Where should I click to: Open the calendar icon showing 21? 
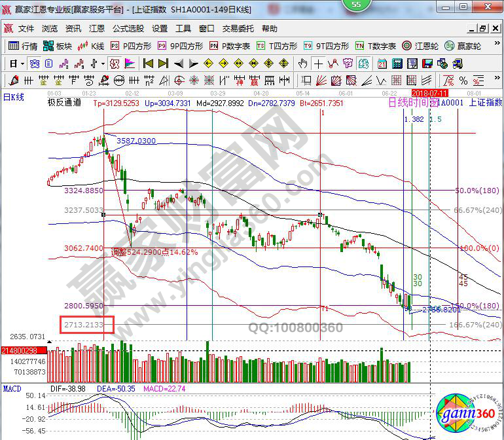click(382, 64)
